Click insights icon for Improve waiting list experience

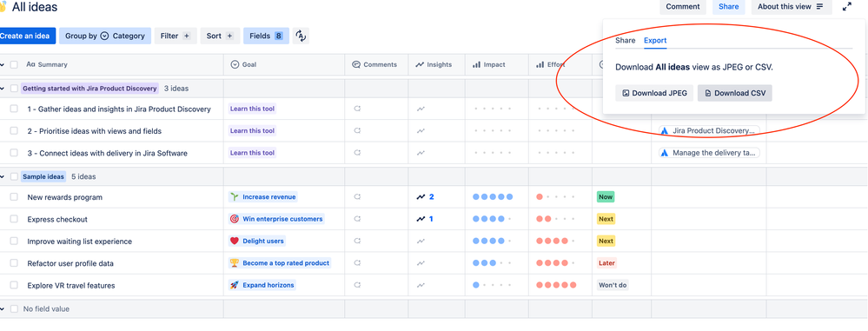tap(421, 242)
